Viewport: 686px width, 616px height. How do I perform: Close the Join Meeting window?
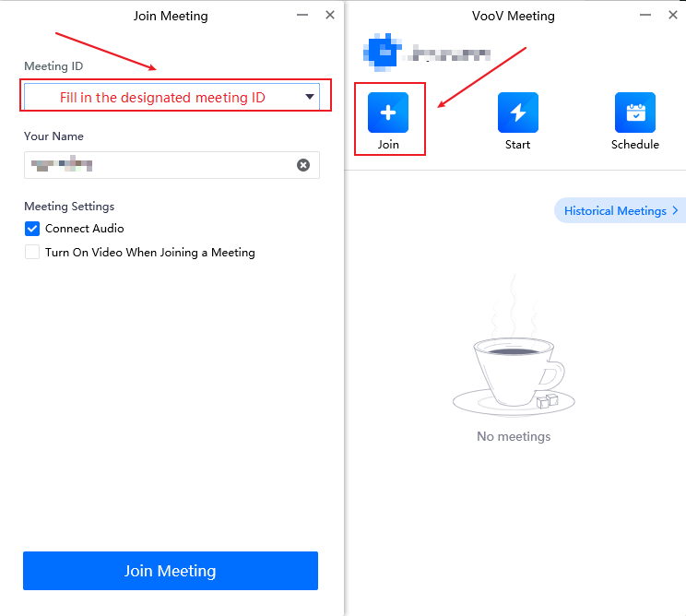point(330,15)
